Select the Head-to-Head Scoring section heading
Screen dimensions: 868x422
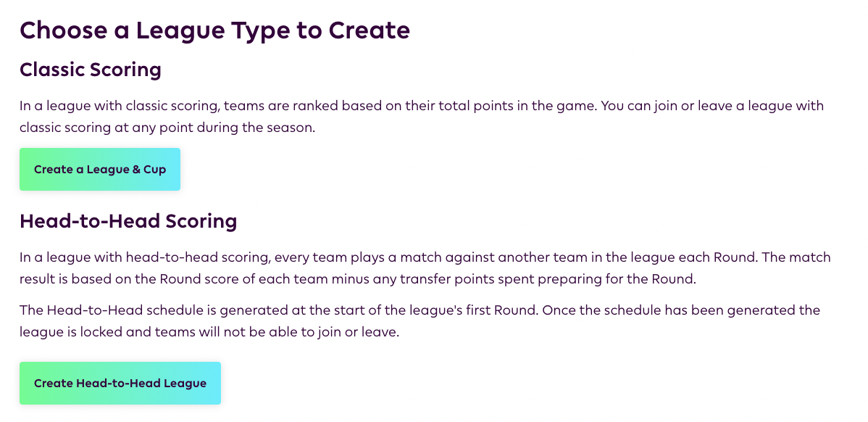tap(128, 220)
